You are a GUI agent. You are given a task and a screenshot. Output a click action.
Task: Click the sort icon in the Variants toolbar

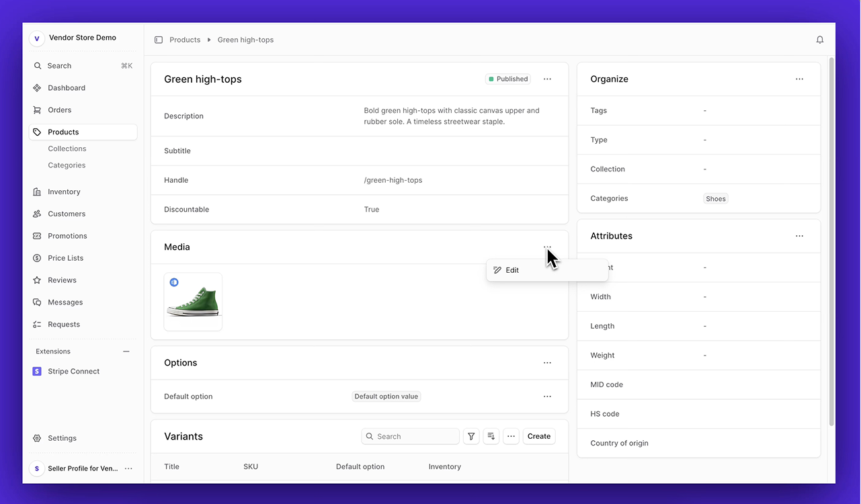tap(491, 436)
